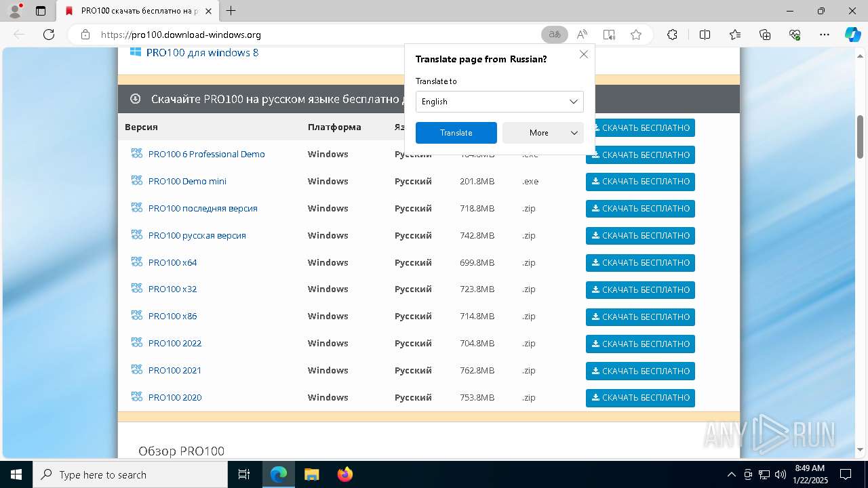The height and width of the screenshot is (488, 868).
Task: Open PRO100 последняя версия link
Action: [x=203, y=209]
